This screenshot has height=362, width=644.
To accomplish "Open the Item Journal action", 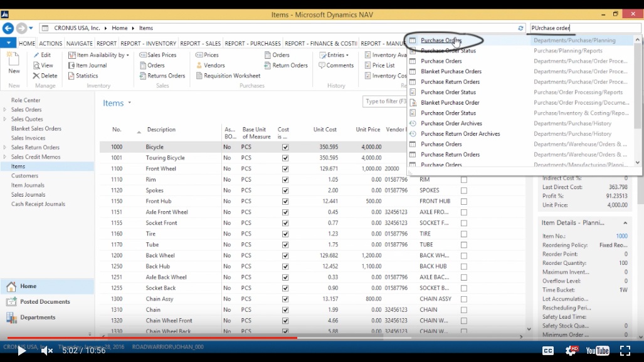I will [x=88, y=65].
